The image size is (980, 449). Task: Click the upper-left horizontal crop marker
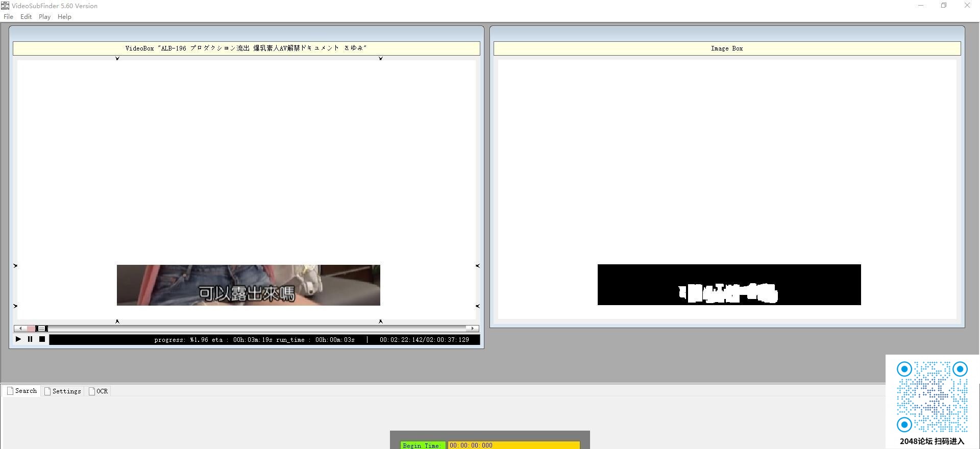coord(15,266)
